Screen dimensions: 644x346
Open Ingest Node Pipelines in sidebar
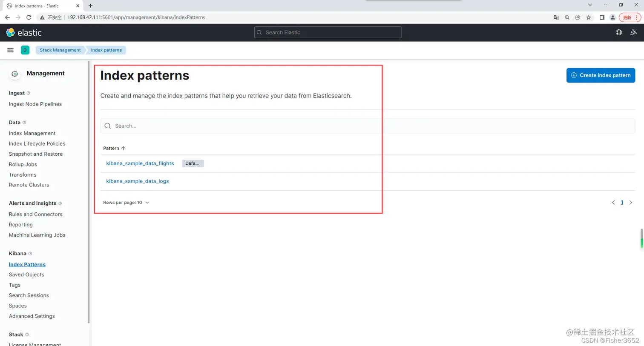click(x=35, y=104)
